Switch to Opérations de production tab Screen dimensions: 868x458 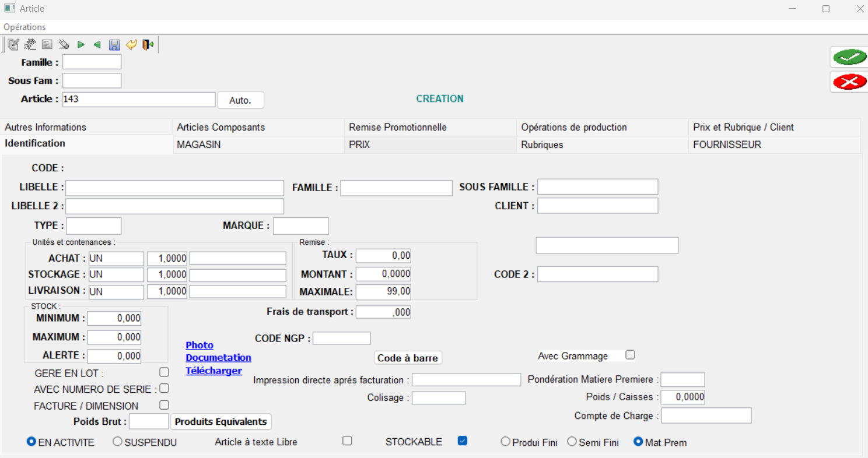(x=603, y=127)
